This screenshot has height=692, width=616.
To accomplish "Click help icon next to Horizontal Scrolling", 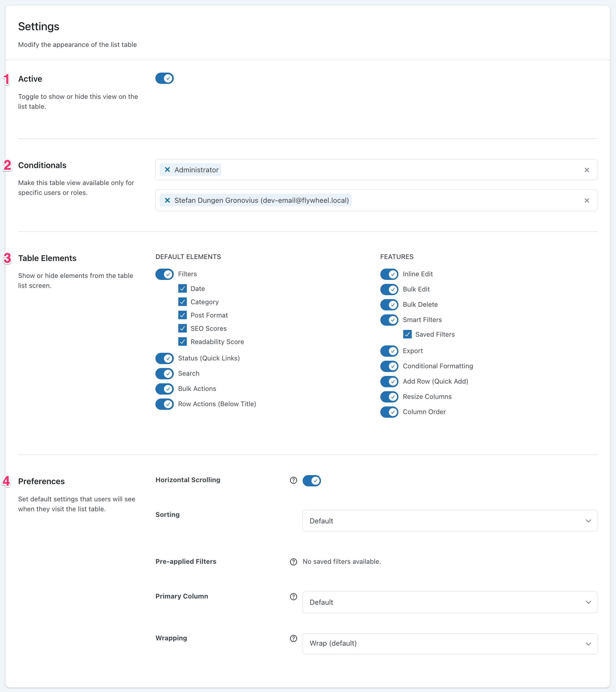I will tap(293, 480).
